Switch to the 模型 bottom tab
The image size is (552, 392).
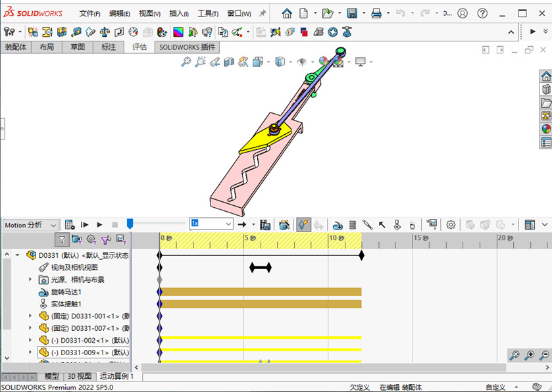51,376
